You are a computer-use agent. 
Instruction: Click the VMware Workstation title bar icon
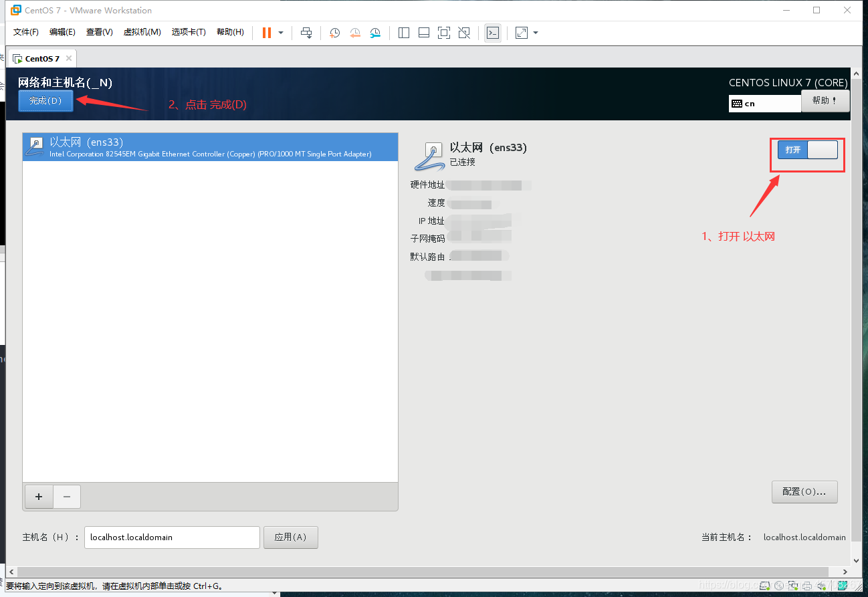pos(15,10)
